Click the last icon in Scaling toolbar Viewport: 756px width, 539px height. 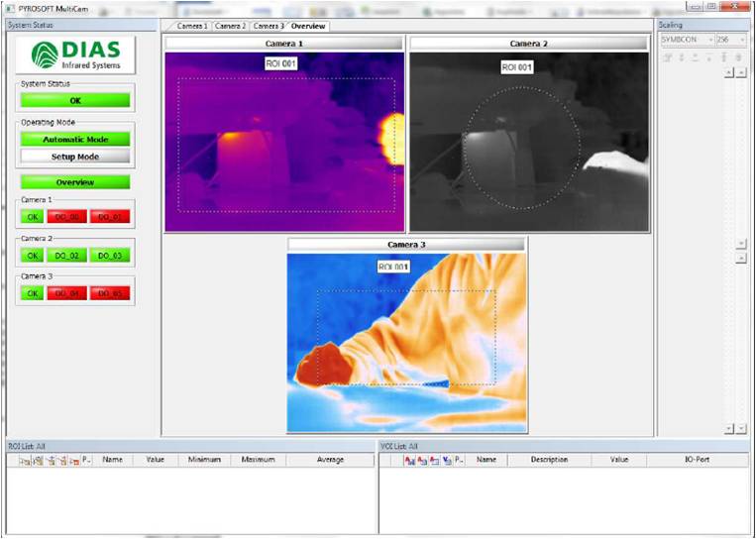[x=738, y=56]
